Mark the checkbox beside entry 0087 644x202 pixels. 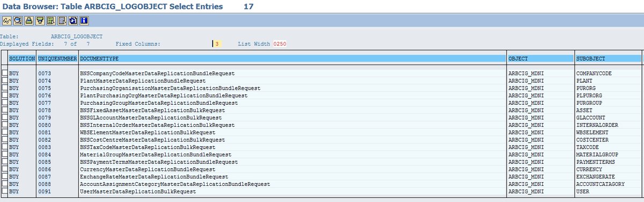[5, 176]
